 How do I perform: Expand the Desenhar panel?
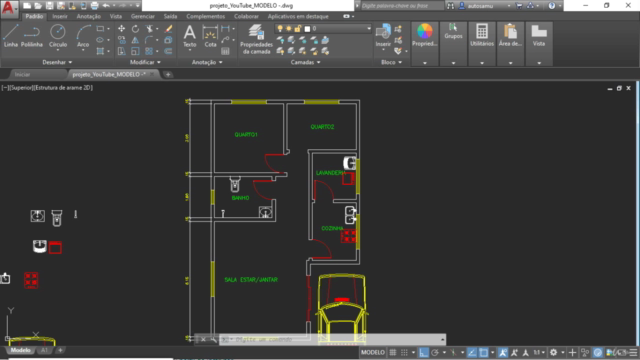[x=57, y=62]
